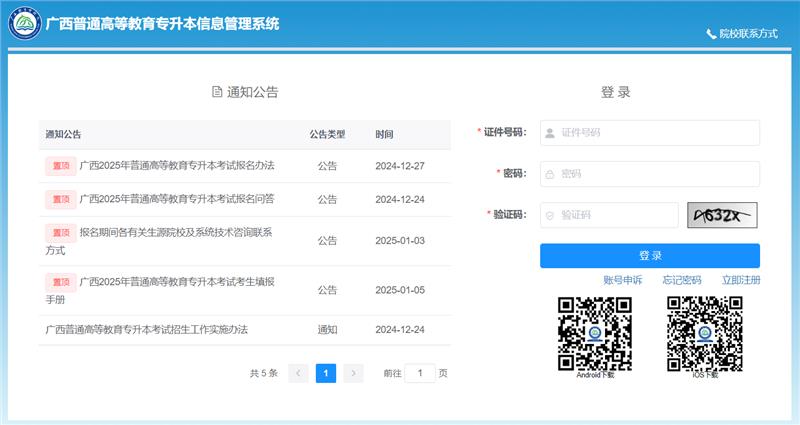Click the 置顶 tag on the 考生填报手册 row
The width and height of the screenshot is (800, 425).
(61, 282)
